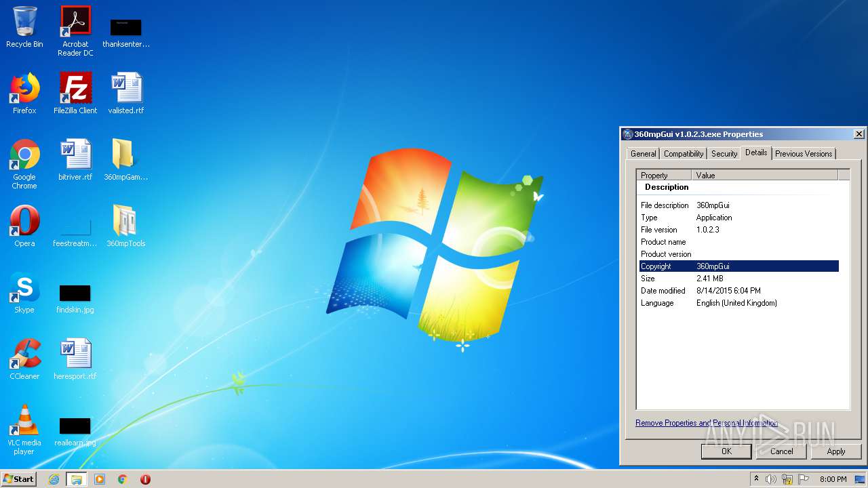Select the Skype desktop shortcut

(x=24, y=293)
